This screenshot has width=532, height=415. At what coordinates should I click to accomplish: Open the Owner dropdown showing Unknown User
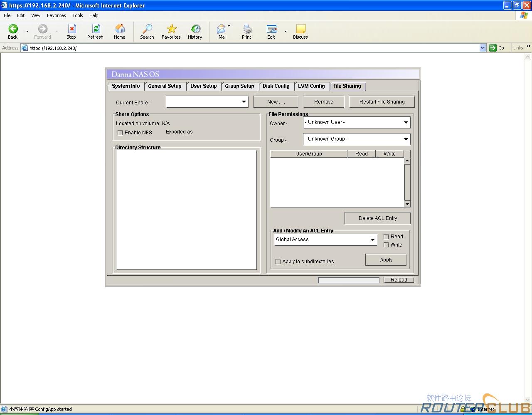[x=357, y=122]
